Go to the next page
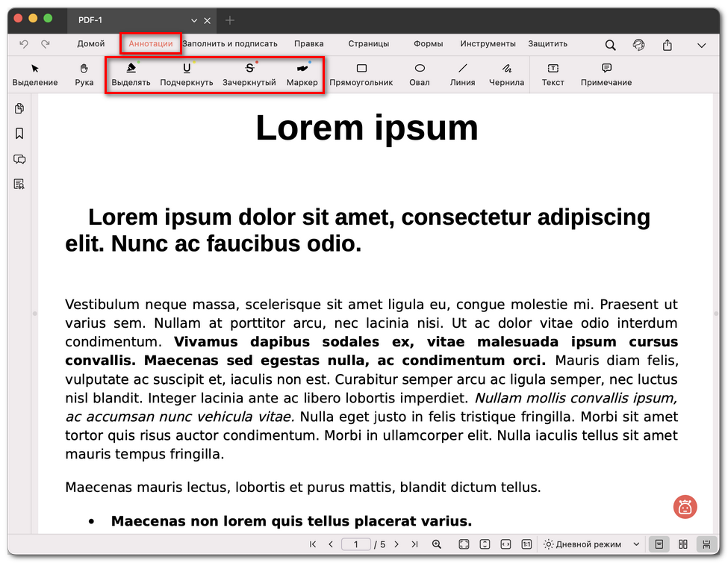The image size is (728, 563). [x=396, y=544]
